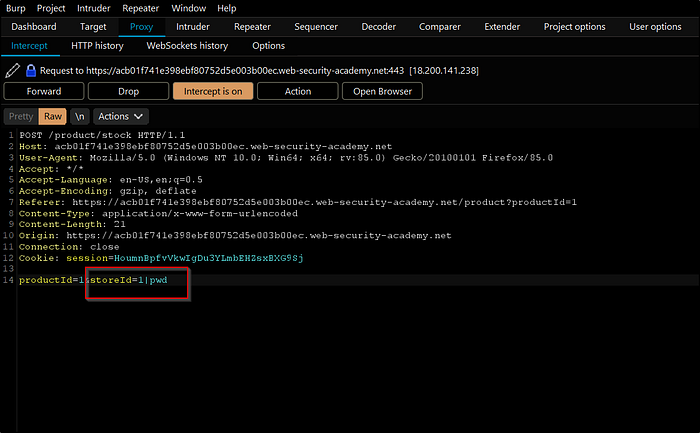Open the Project options tab

tap(575, 27)
